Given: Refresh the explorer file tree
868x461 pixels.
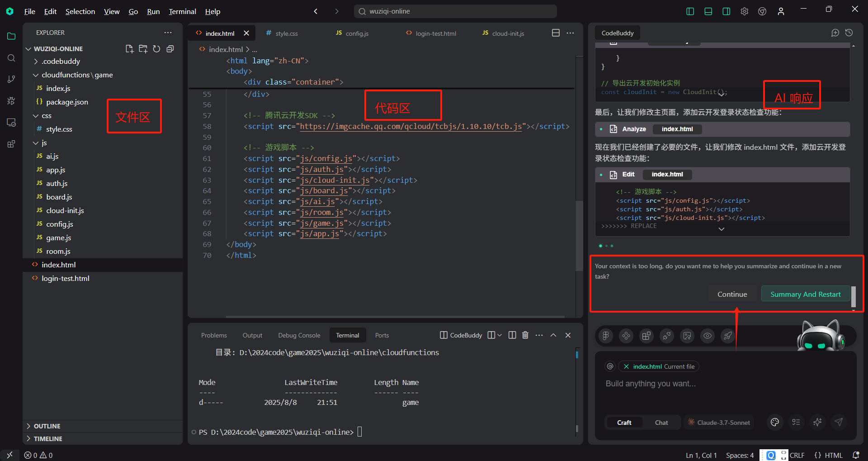Looking at the screenshot, I should (x=156, y=49).
